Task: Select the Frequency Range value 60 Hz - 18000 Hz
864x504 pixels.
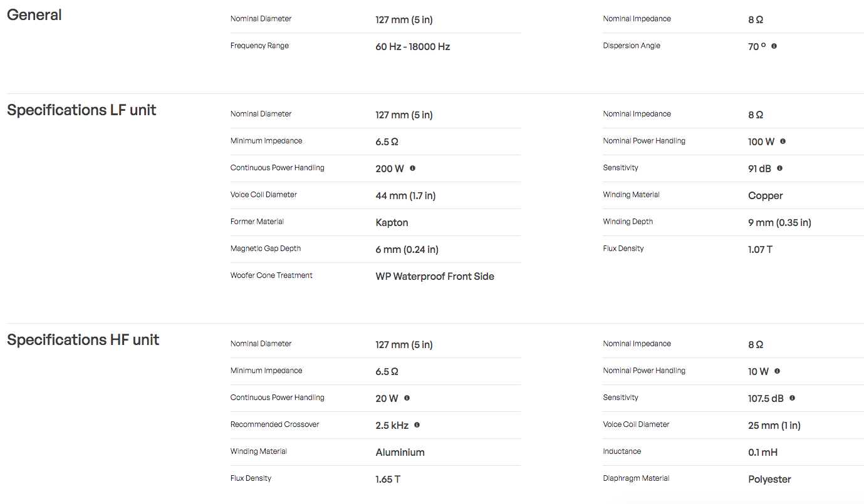Action: pos(413,46)
